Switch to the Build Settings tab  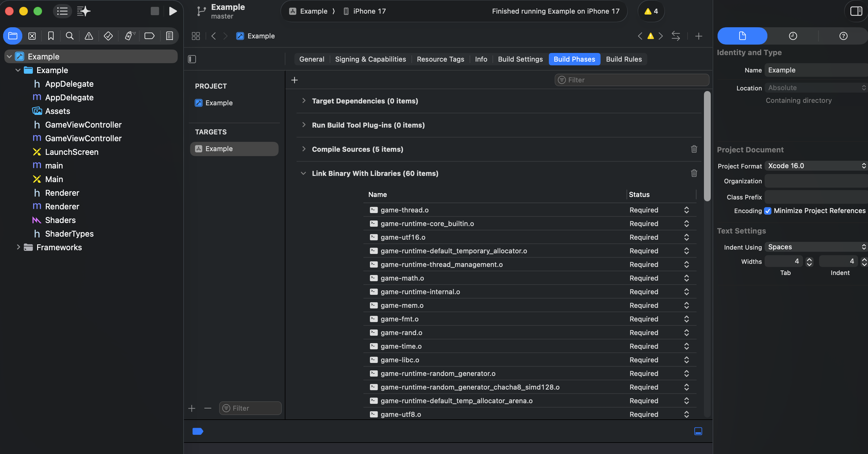coord(520,59)
